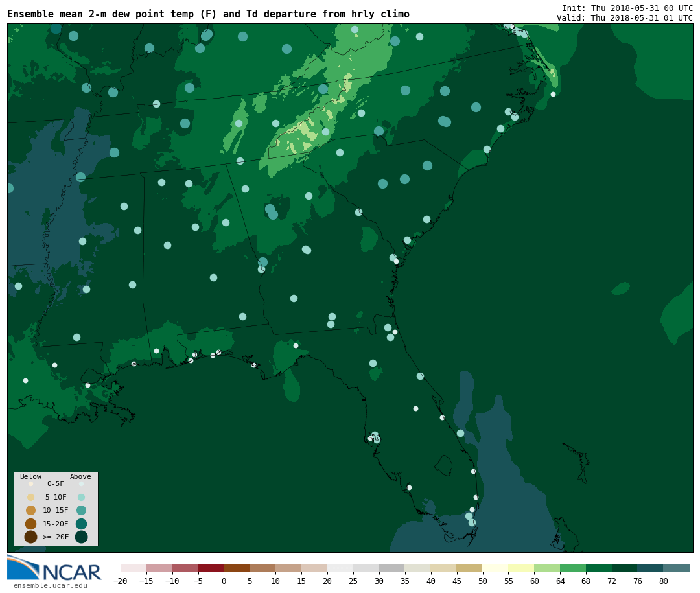This screenshot has width=700, height=593.
Task: Click the '64' colorbar tick label
Action: point(561,581)
